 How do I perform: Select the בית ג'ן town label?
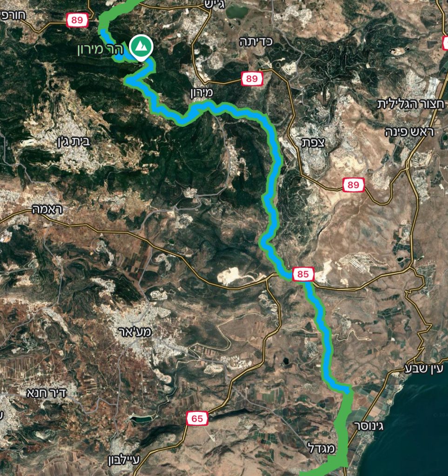(74, 141)
